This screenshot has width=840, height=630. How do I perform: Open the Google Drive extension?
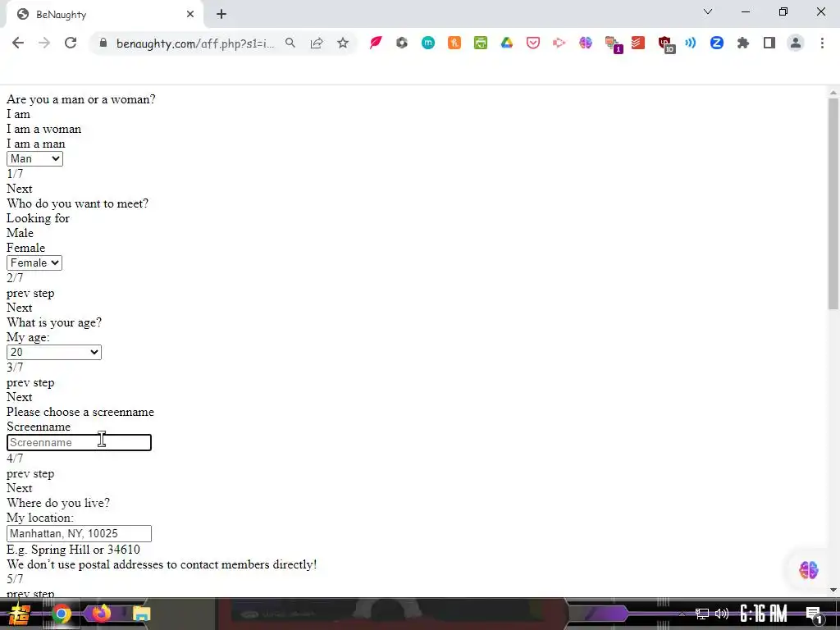point(507,43)
